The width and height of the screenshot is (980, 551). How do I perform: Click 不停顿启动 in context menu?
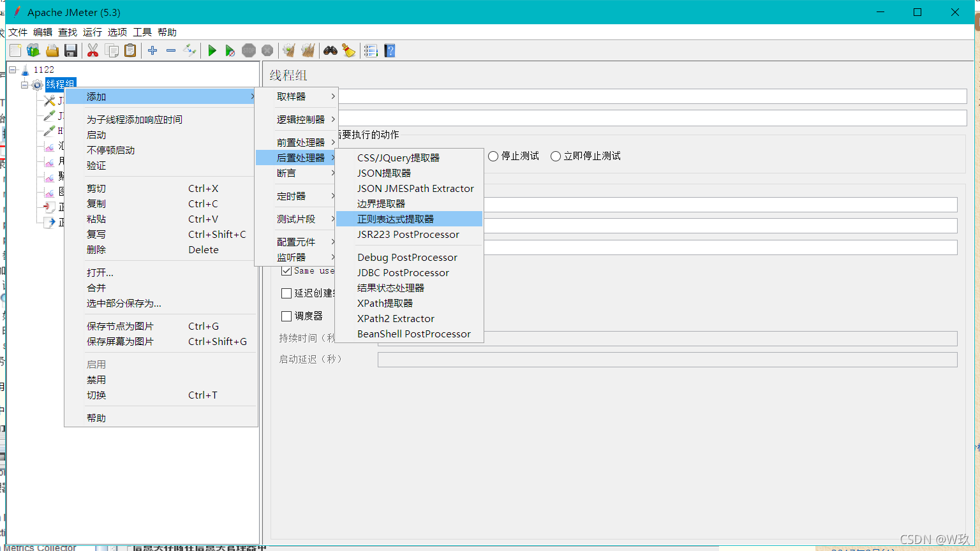161,150
